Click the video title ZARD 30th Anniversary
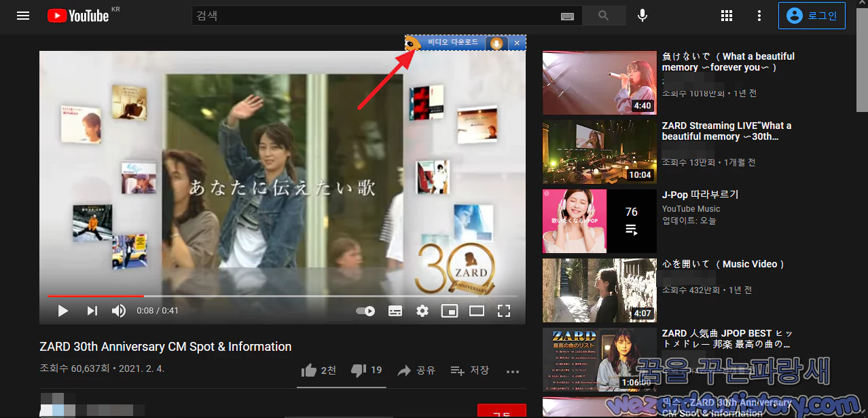Screen dimensions: 868x418 tap(166, 347)
